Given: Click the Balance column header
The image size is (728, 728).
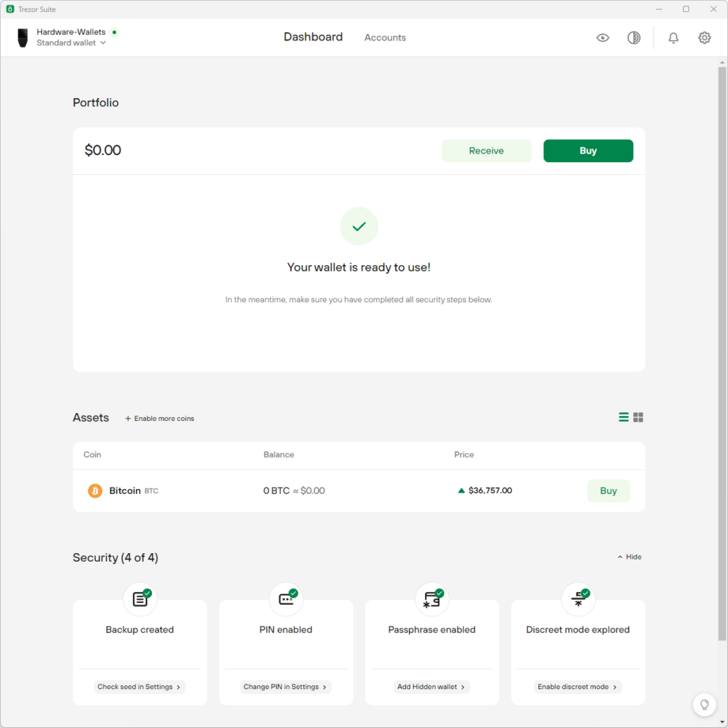Looking at the screenshot, I should pyautogui.click(x=279, y=454).
